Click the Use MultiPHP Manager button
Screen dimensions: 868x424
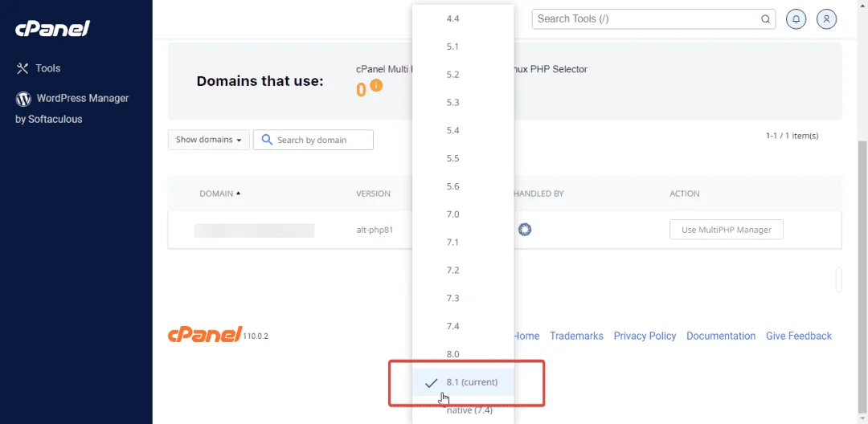coord(727,230)
